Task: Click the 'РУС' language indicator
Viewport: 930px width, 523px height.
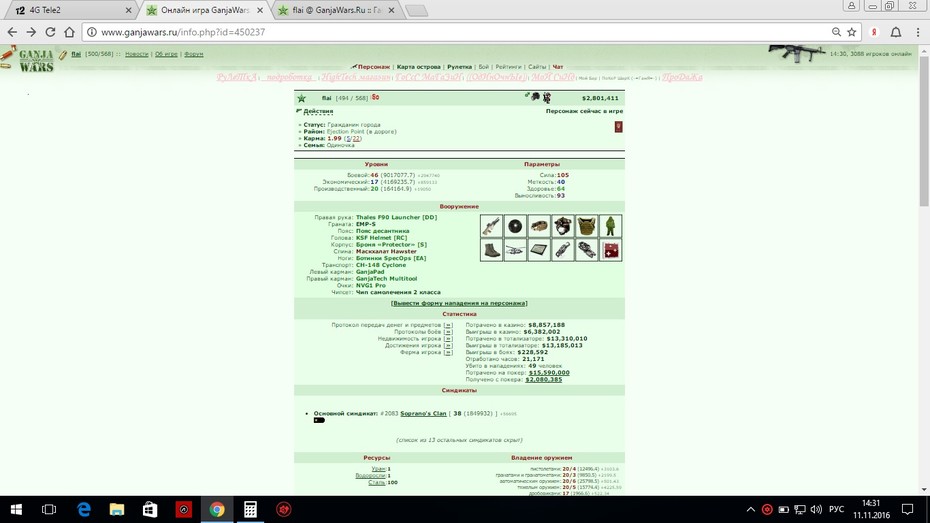Action: 836,509
